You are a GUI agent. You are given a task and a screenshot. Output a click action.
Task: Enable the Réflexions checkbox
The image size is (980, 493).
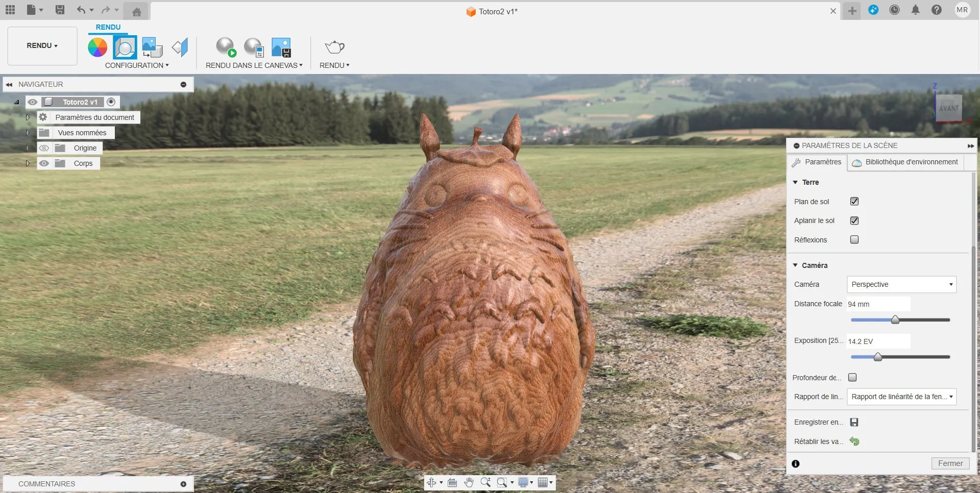pyautogui.click(x=854, y=239)
